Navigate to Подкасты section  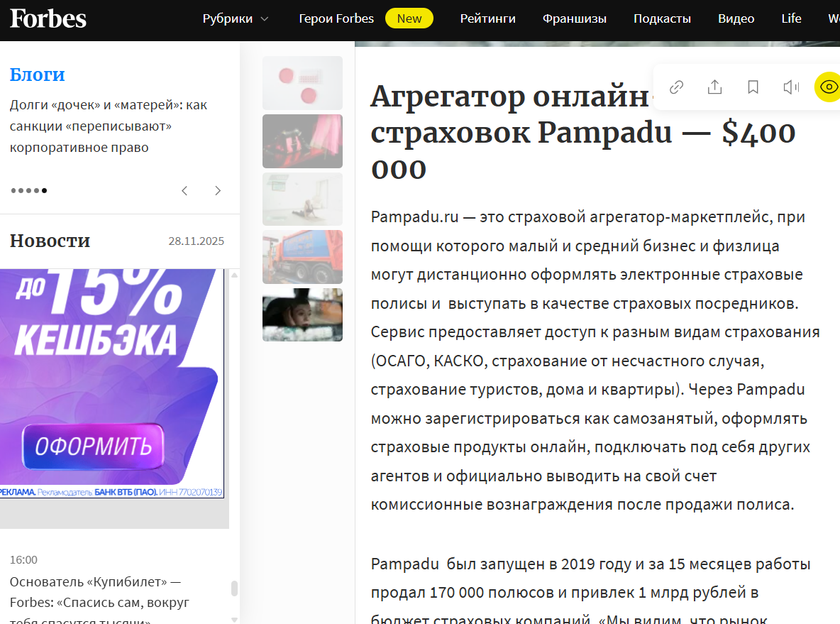pyautogui.click(x=662, y=19)
